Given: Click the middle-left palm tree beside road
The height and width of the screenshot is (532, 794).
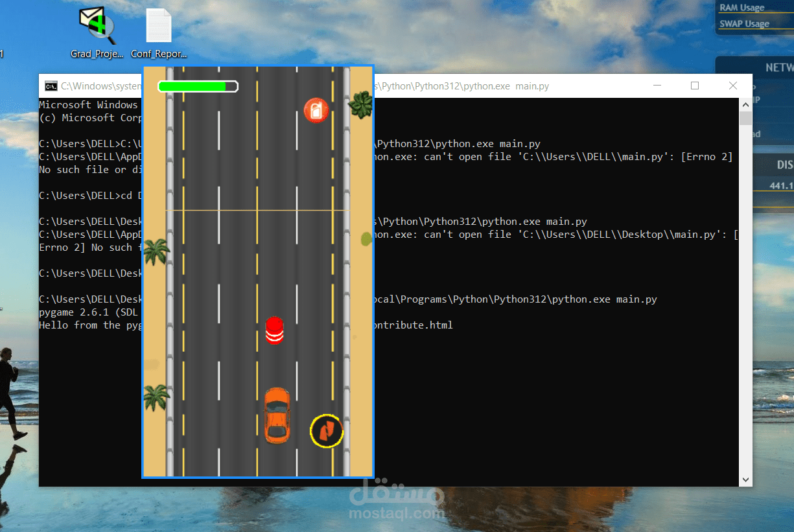Looking at the screenshot, I should (156, 252).
